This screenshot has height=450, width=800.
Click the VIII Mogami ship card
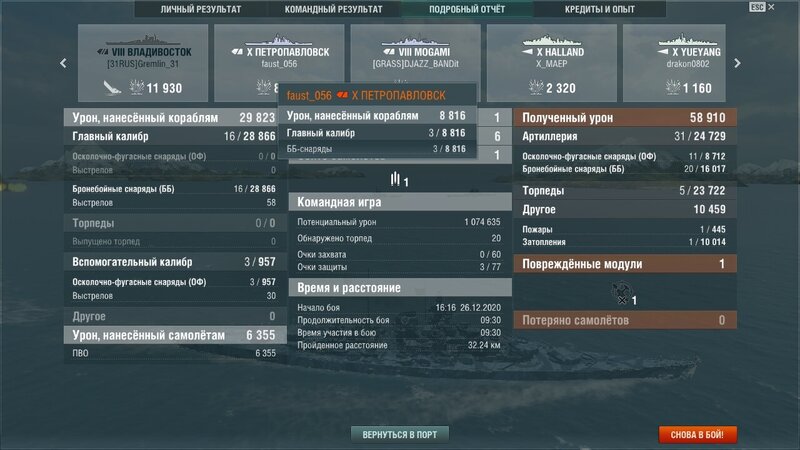click(415, 54)
